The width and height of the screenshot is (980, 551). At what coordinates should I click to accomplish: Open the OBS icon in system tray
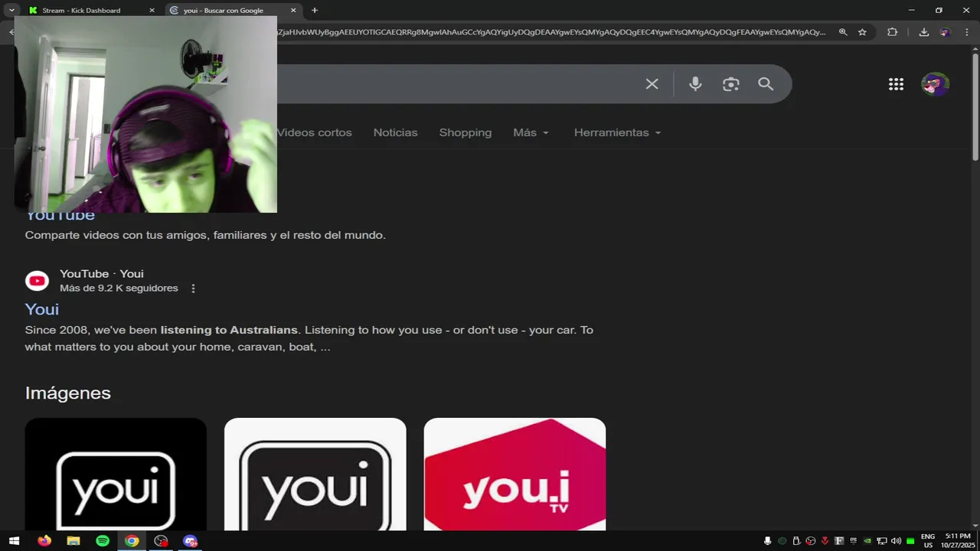[810, 541]
